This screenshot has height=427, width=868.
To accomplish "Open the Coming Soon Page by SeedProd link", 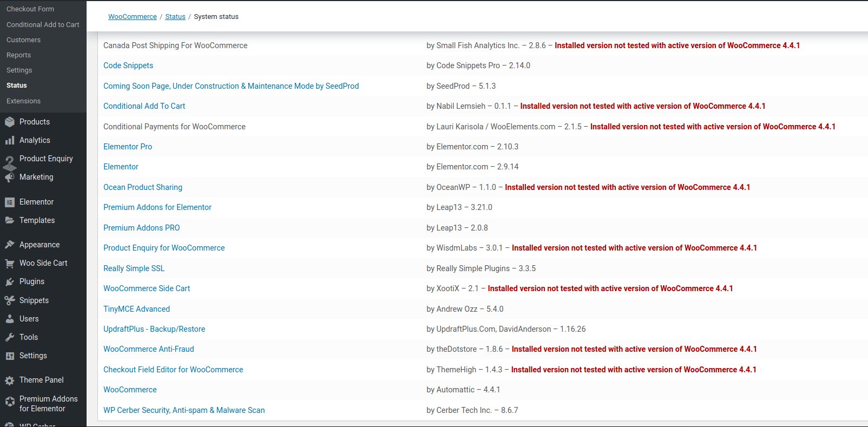I will pyautogui.click(x=231, y=86).
